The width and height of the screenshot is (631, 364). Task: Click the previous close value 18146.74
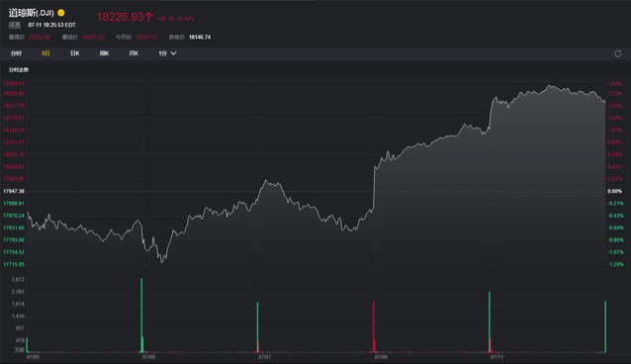pos(200,37)
